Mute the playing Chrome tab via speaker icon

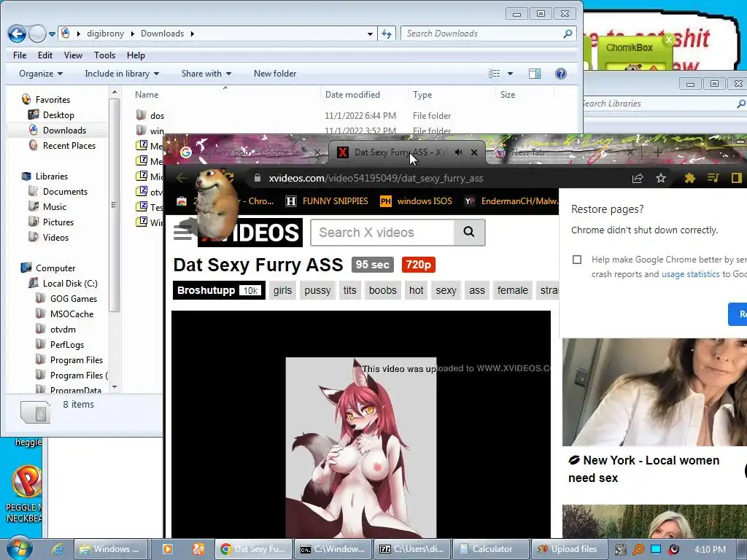click(x=458, y=152)
